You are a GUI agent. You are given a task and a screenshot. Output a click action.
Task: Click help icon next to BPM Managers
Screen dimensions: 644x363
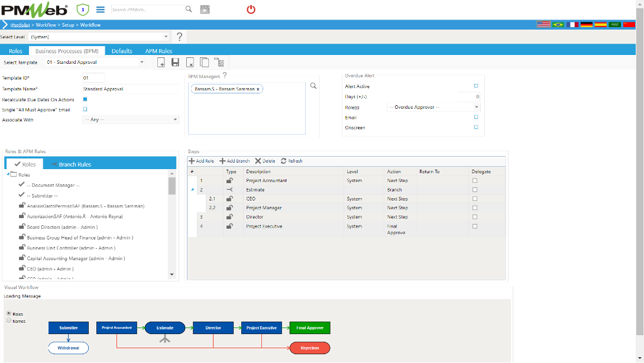225,75
